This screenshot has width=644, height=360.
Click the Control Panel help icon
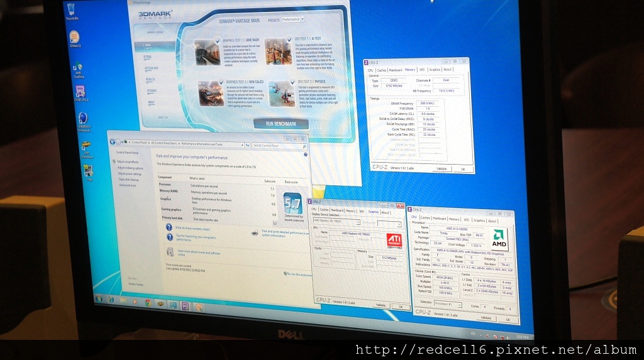point(306,155)
